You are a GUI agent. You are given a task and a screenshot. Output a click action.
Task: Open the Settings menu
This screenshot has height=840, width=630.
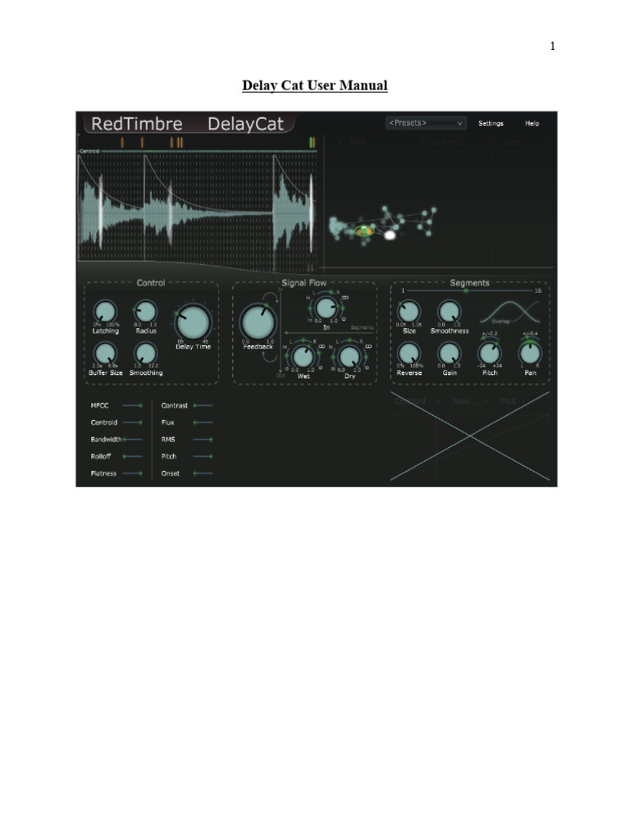(491, 123)
